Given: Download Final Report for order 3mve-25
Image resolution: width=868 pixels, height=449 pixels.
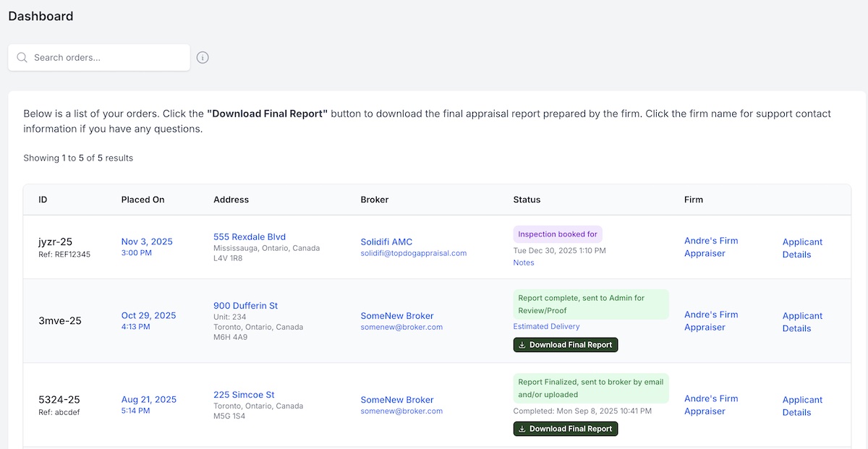Looking at the screenshot, I should click(x=565, y=345).
